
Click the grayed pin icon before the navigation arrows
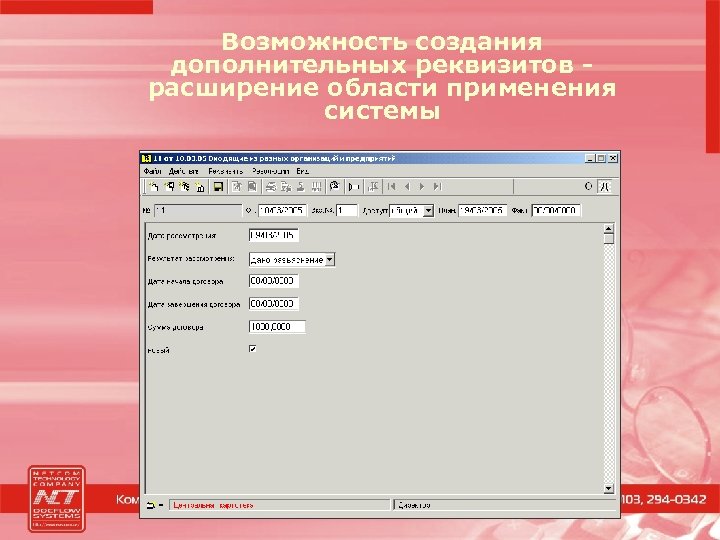(373, 186)
